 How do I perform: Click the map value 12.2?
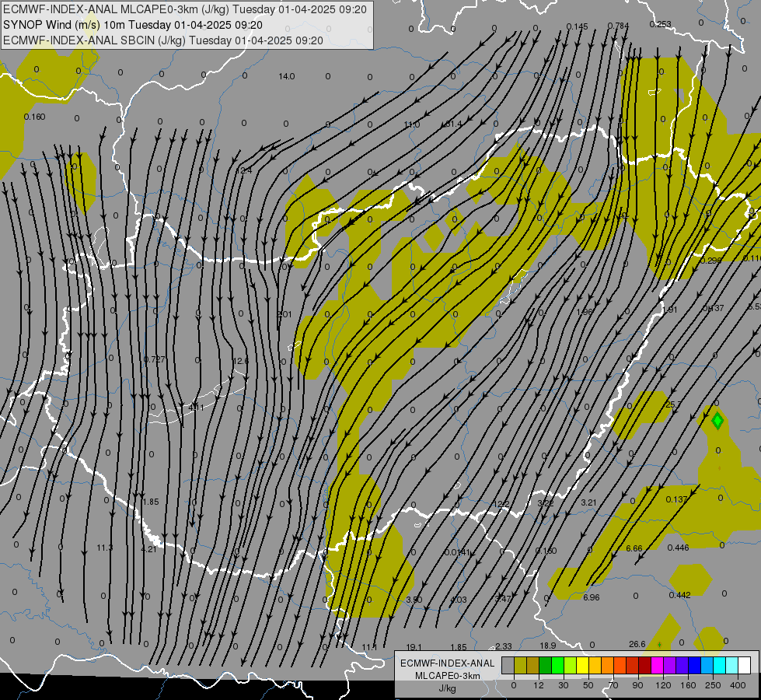pos(501,504)
